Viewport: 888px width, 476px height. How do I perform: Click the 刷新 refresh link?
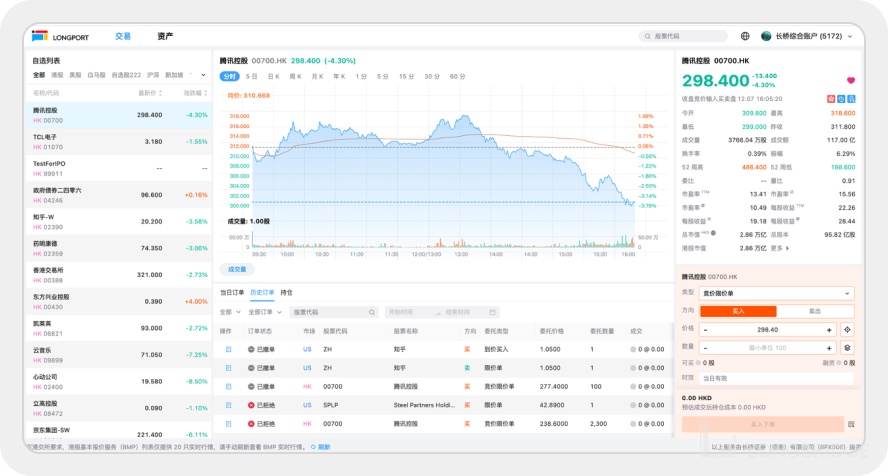pos(321,447)
